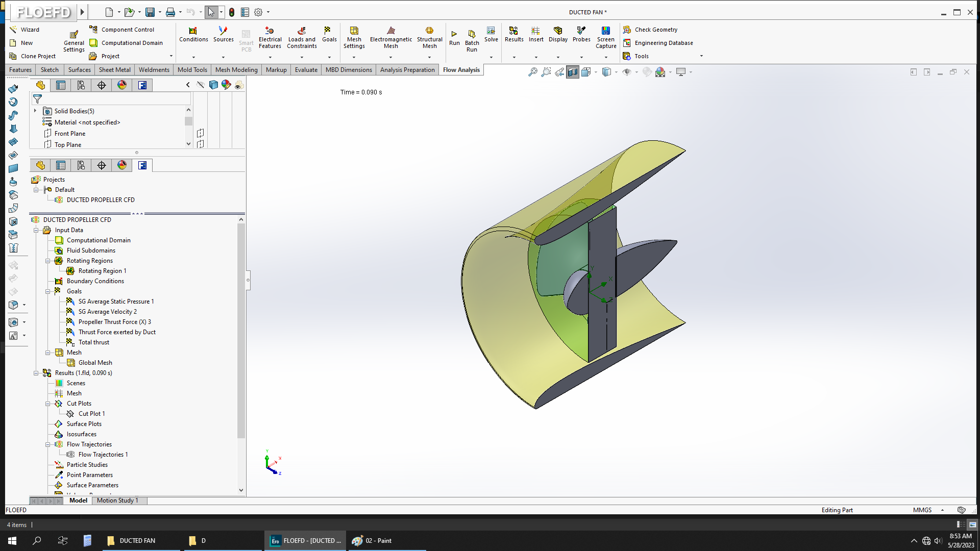Click the Wizard icon in ribbon
Screen dimensions: 980x551
pyautogui.click(x=14, y=30)
